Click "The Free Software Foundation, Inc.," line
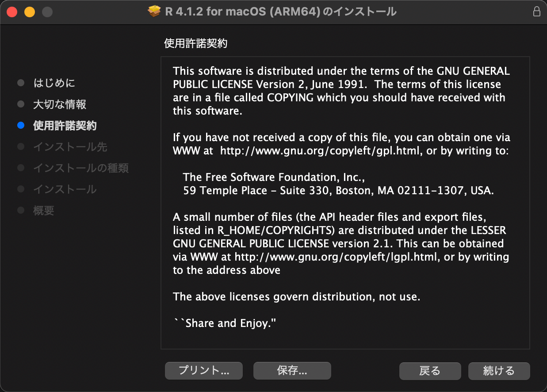The width and height of the screenshot is (547, 392). pyautogui.click(x=274, y=177)
